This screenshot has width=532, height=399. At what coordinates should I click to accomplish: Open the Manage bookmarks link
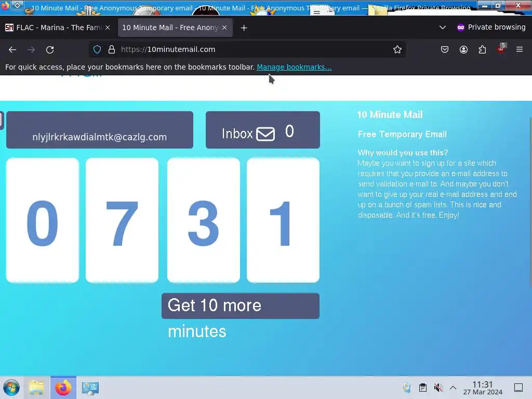point(294,67)
